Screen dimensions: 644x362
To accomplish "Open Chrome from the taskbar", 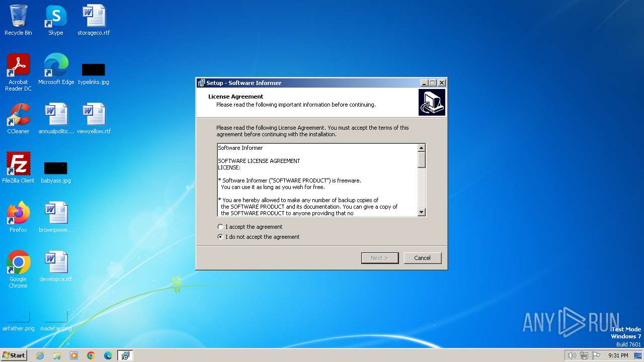I will (x=91, y=355).
